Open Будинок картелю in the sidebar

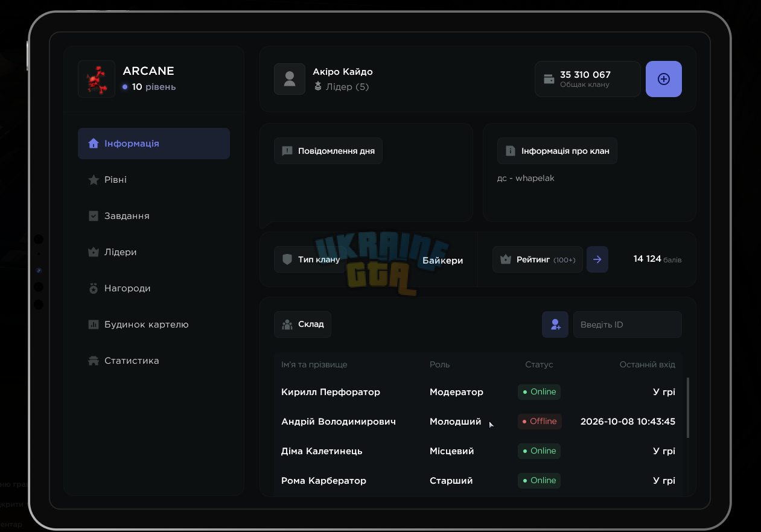pos(154,325)
